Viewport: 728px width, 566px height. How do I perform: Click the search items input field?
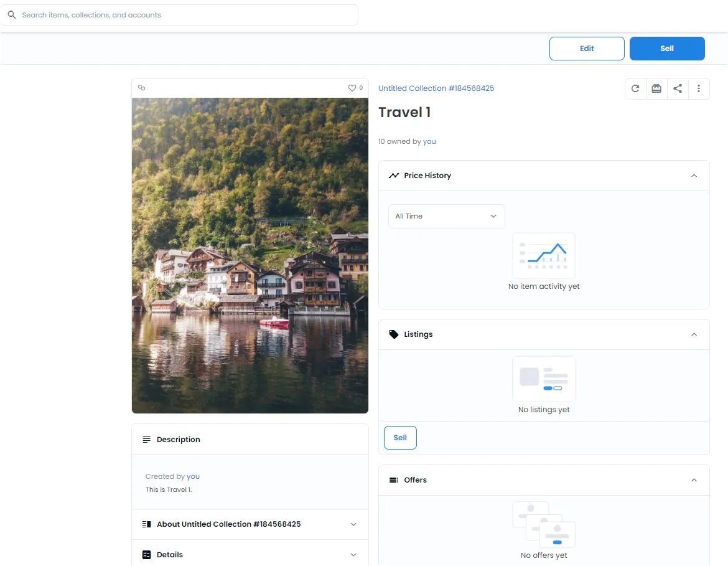[187, 15]
